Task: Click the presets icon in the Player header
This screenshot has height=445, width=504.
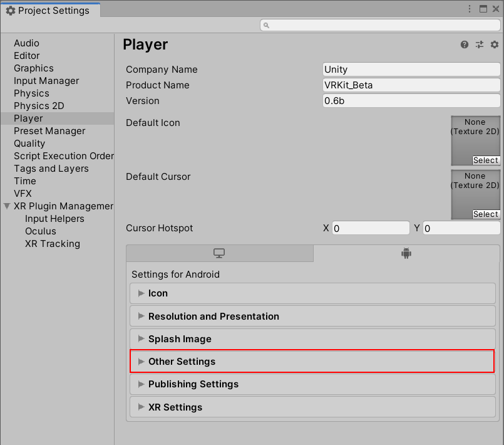Action: pyautogui.click(x=479, y=45)
